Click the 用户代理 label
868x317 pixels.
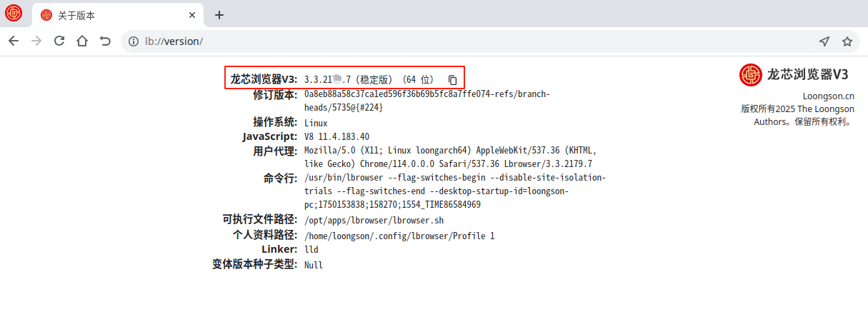(275, 151)
